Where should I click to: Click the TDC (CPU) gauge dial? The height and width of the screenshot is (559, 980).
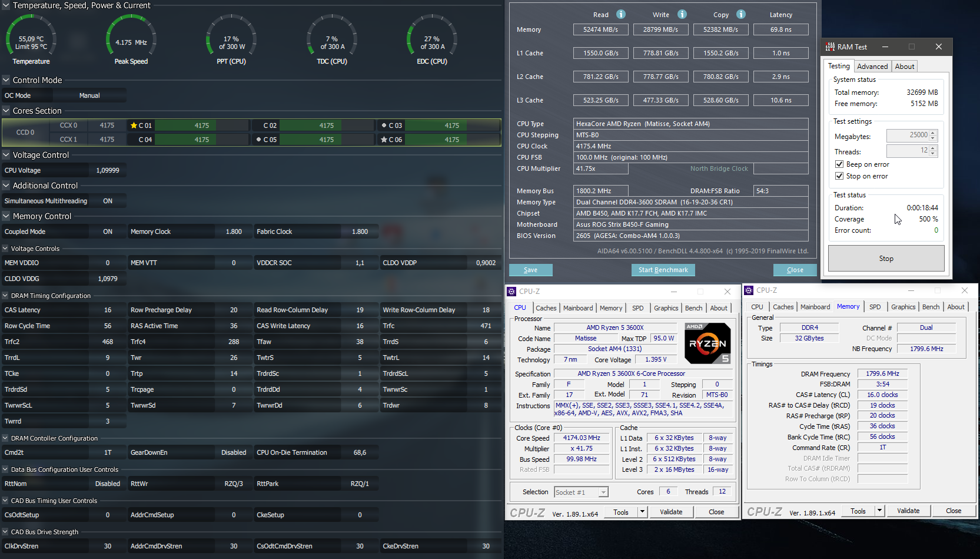point(332,39)
